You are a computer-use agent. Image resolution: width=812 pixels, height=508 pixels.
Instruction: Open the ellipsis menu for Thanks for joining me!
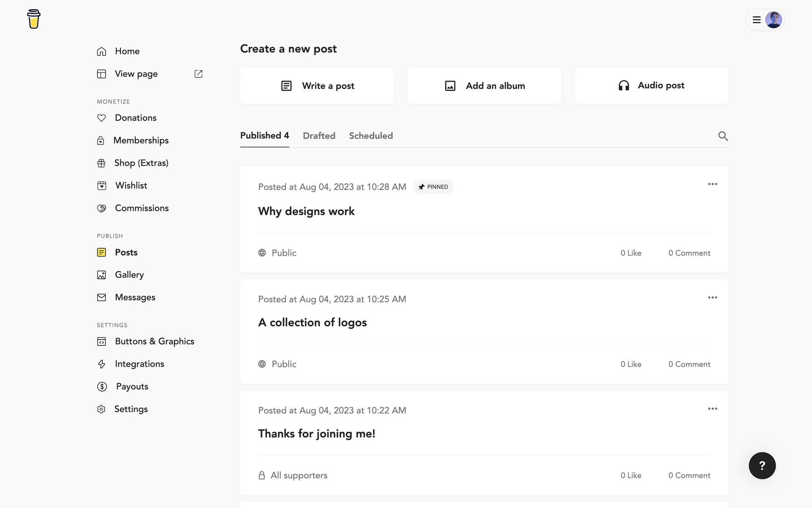click(x=713, y=409)
